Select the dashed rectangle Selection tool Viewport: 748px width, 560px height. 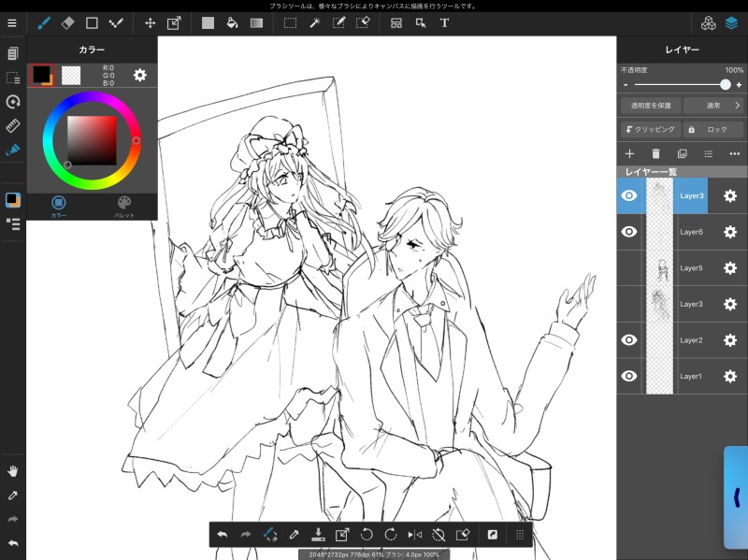click(290, 22)
